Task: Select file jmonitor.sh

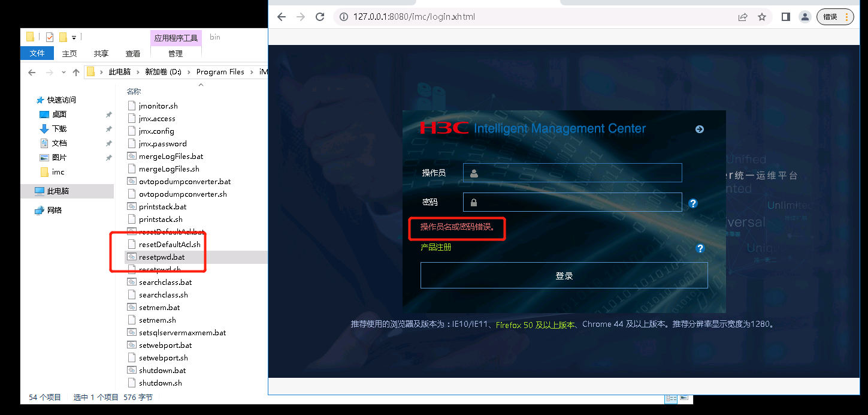Action: point(158,106)
